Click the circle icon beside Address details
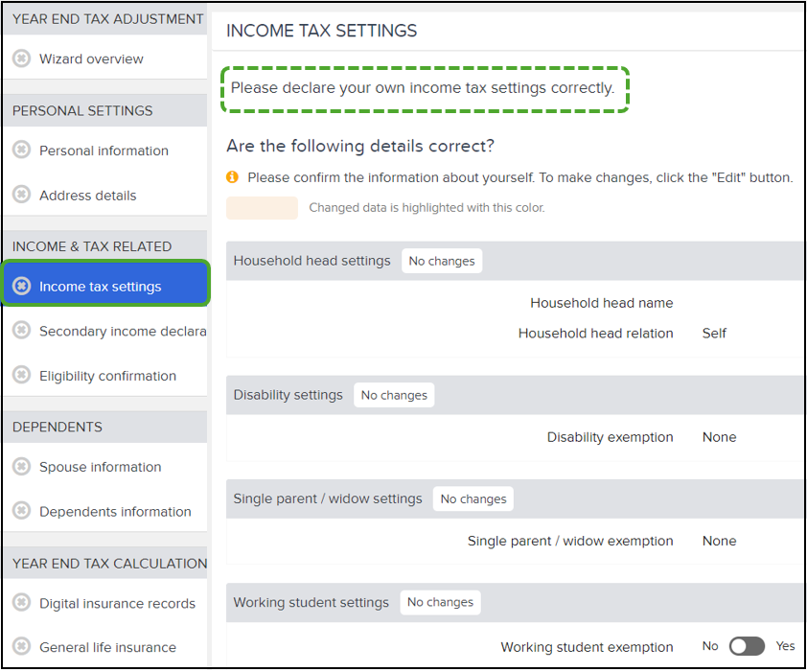Screen dimensions: 807x672 [21, 195]
